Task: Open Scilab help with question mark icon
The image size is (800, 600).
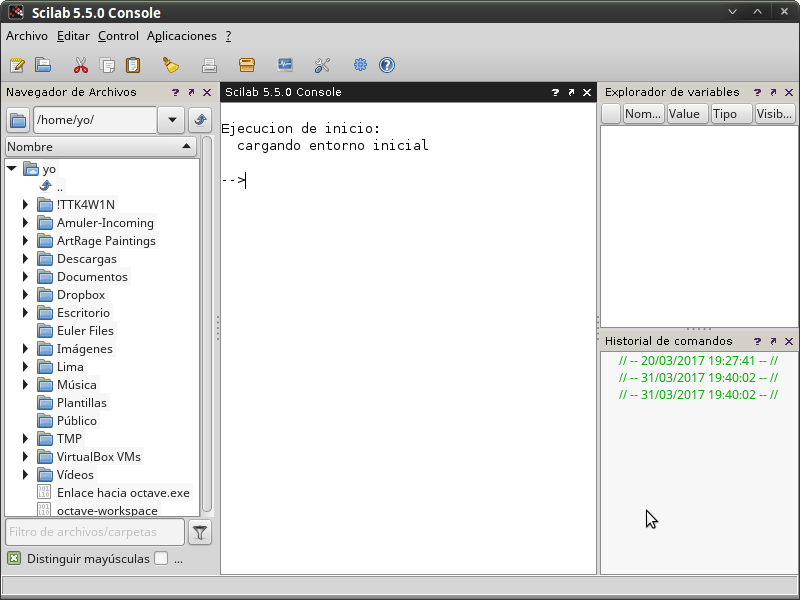Action: click(387, 66)
